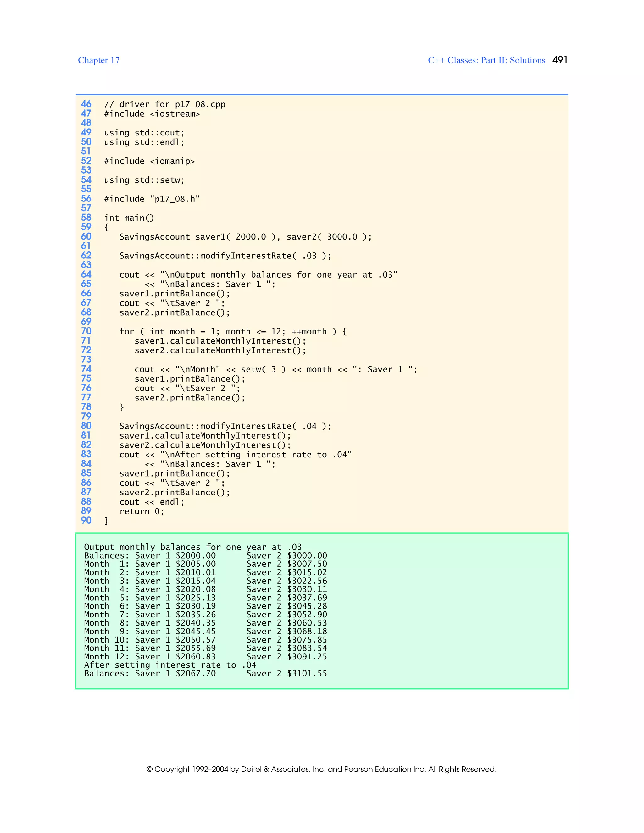Click output line 'After setting interest rate to .04'
644x833 pixels.
click(170, 665)
